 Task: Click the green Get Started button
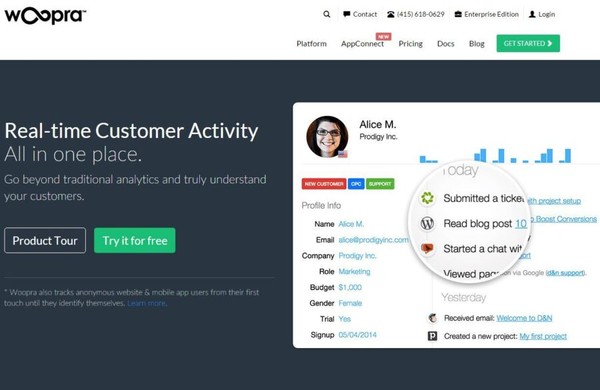pyautogui.click(x=528, y=43)
